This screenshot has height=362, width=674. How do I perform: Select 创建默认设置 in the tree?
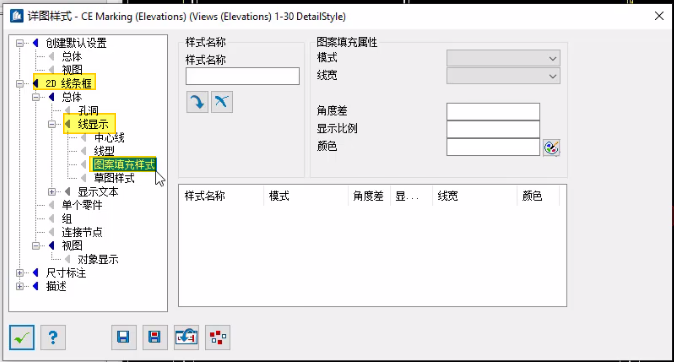coord(76,43)
